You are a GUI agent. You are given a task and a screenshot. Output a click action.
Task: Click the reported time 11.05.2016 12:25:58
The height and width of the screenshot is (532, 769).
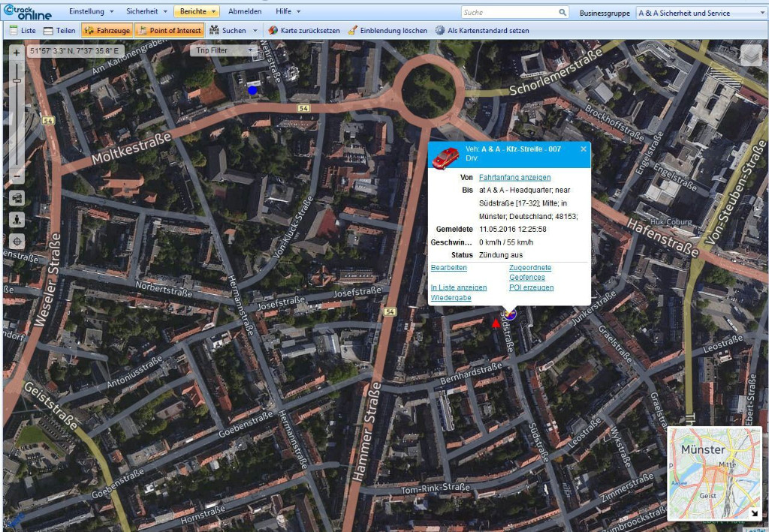[512, 230]
